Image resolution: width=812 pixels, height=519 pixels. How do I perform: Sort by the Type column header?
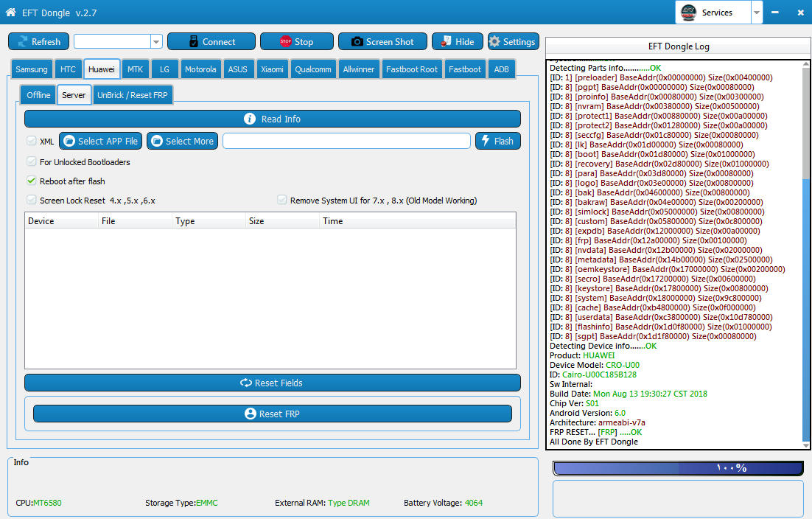[209, 221]
